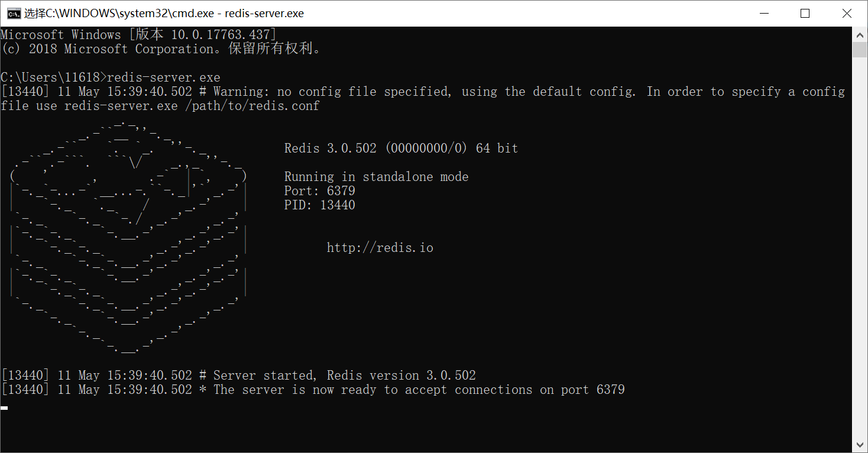
Task: Click the 'Server started, Redis version 3.0.502' line
Action: (238, 376)
